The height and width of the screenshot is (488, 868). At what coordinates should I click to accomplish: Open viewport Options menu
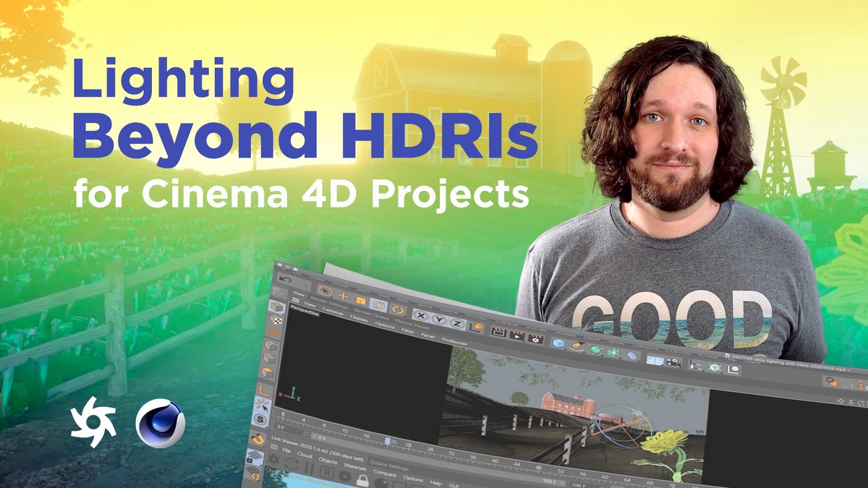[x=385, y=325]
